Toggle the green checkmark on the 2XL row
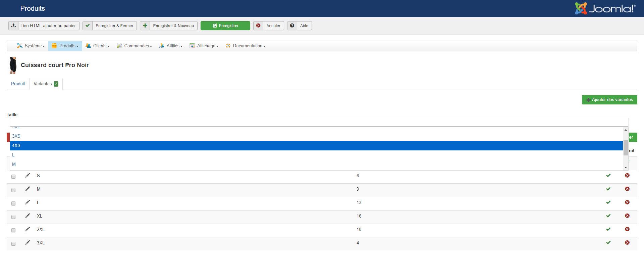Screen dimensions: 644x280 tap(608, 229)
